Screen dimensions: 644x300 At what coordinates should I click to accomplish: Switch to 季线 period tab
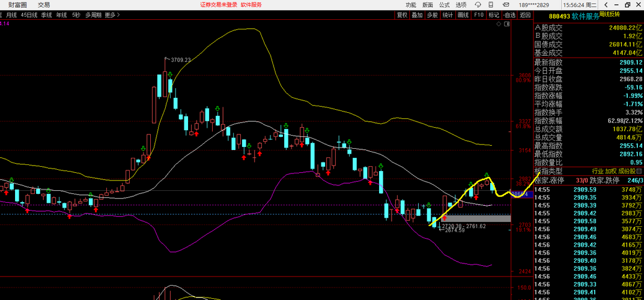point(46,15)
